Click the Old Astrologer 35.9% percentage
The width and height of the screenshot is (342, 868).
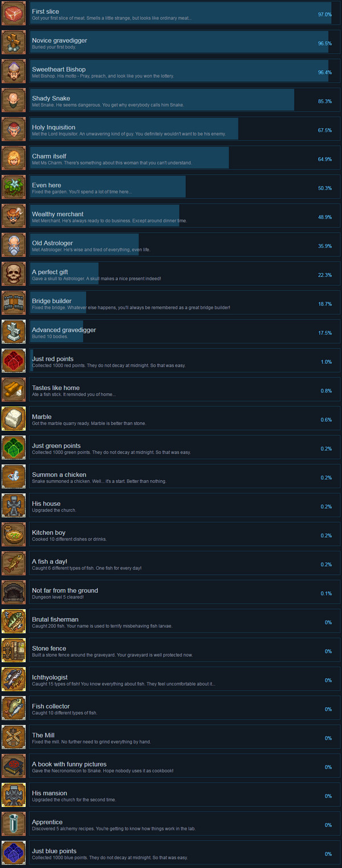coord(325,246)
